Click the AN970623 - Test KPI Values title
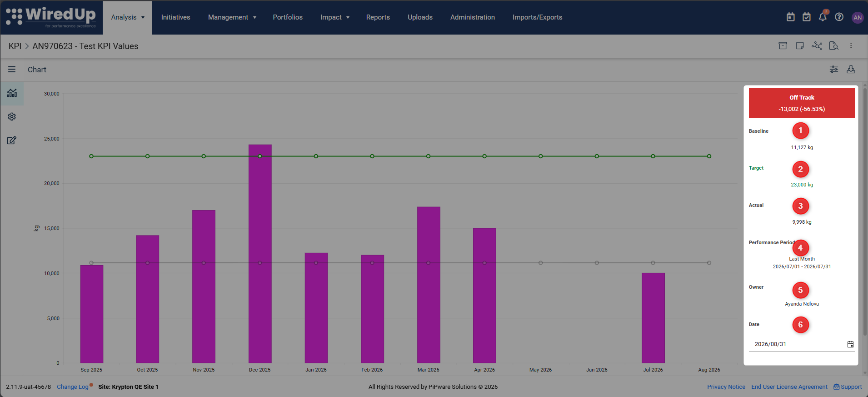The width and height of the screenshot is (868, 397). 85,46
